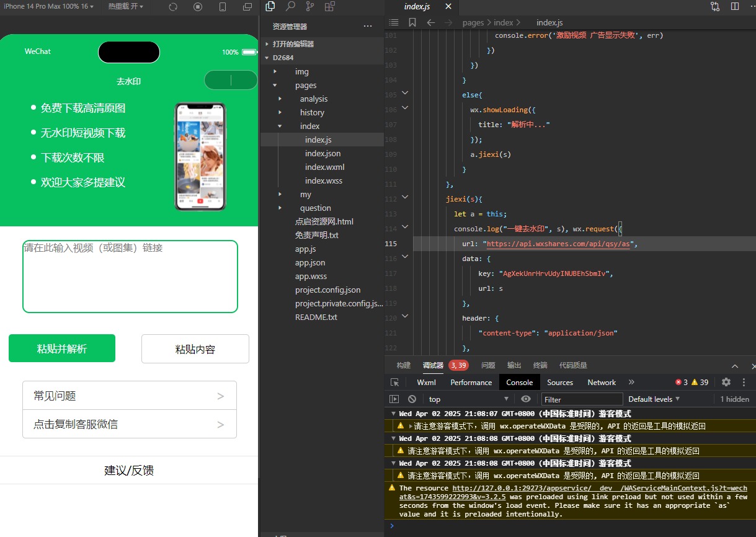Open the 构建 tab in bottom panel
Screen dimensions: 756x537
[404, 366]
